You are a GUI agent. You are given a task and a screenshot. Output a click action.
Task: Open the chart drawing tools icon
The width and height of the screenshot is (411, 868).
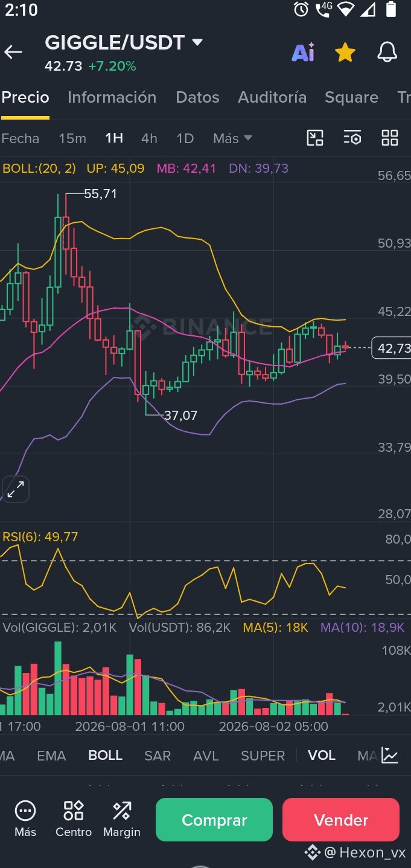pyautogui.click(x=315, y=138)
